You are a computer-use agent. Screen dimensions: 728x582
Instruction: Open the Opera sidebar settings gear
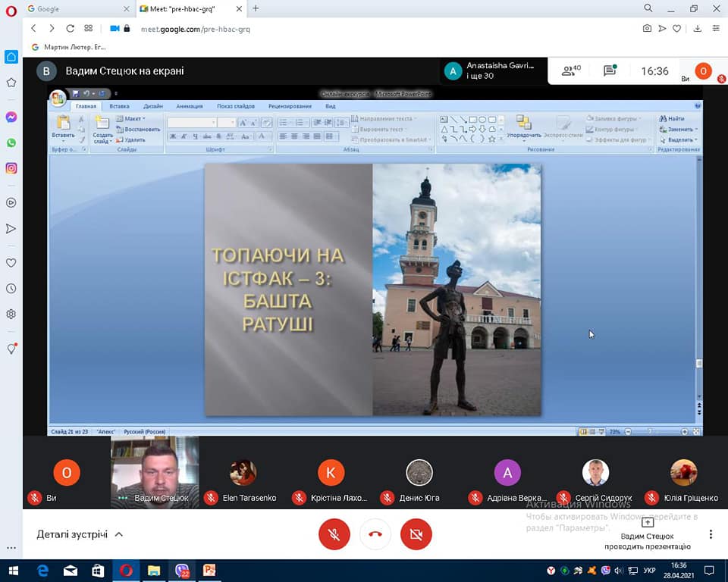click(11, 314)
